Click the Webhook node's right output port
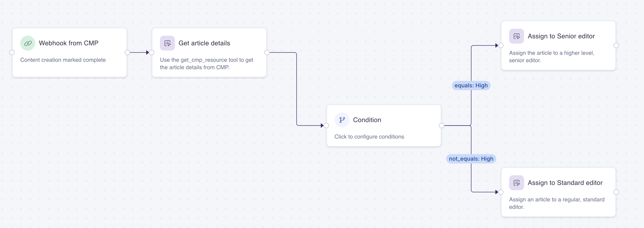The height and width of the screenshot is (228, 644). [127, 53]
